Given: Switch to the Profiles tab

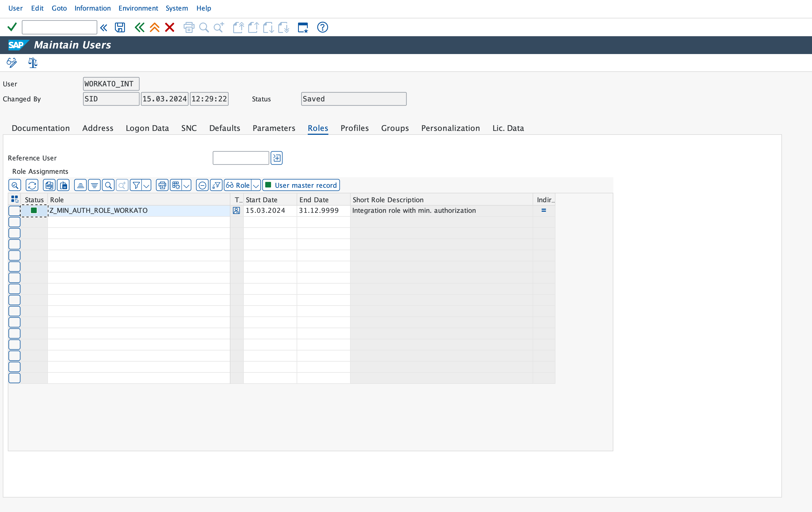Looking at the screenshot, I should click(x=355, y=128).
